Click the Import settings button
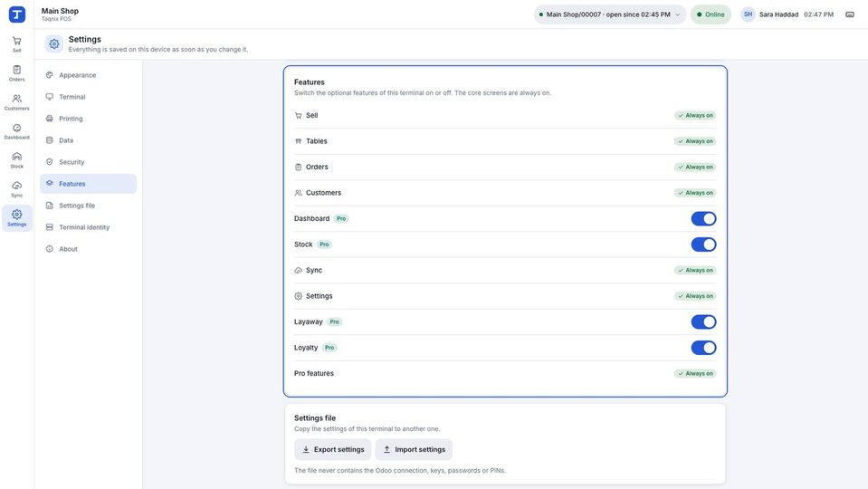The height and width of the screenshot is (489, 868). click(x=414, y=450)
